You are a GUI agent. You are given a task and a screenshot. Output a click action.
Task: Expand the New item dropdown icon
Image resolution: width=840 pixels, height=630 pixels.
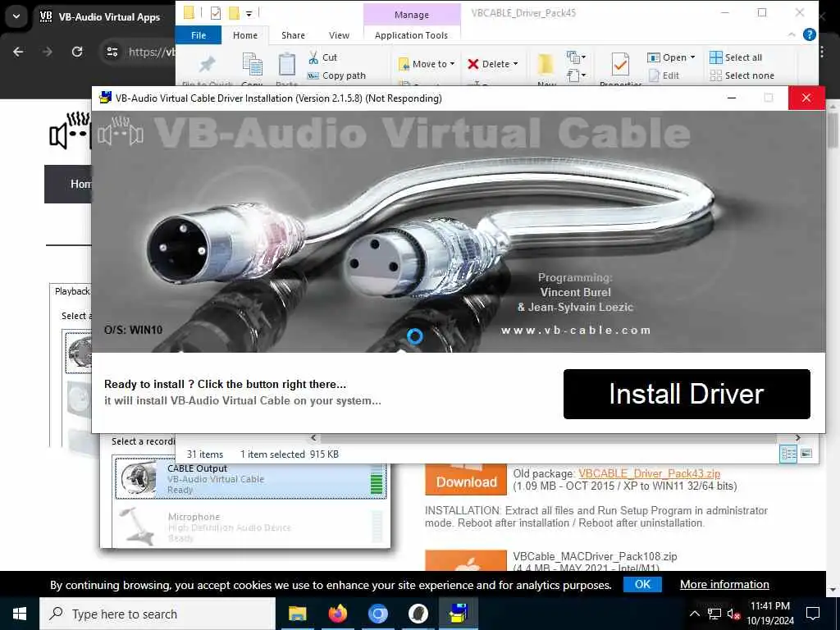pos(577,57)
